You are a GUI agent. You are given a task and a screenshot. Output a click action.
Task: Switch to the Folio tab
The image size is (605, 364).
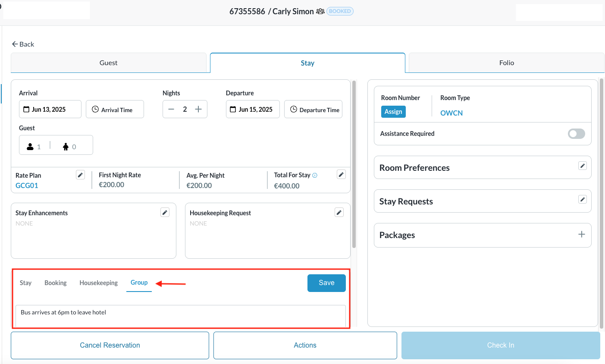[x=506, y=63]
